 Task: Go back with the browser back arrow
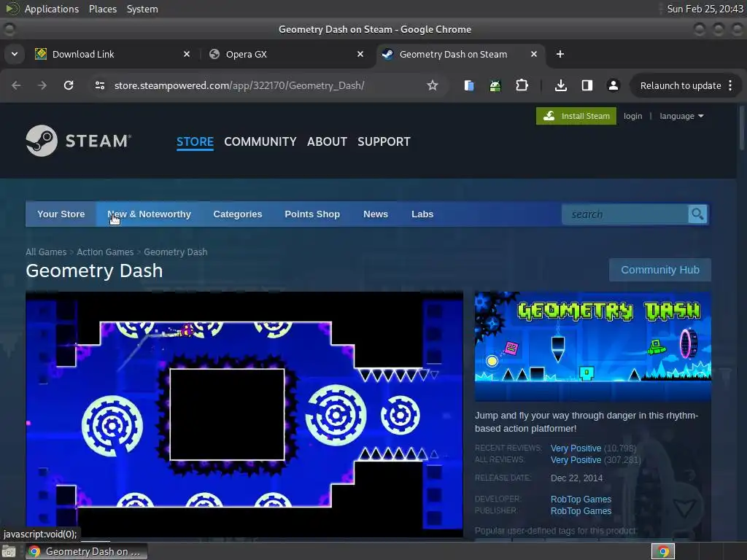pyautogui.click(x=16, y=85)
